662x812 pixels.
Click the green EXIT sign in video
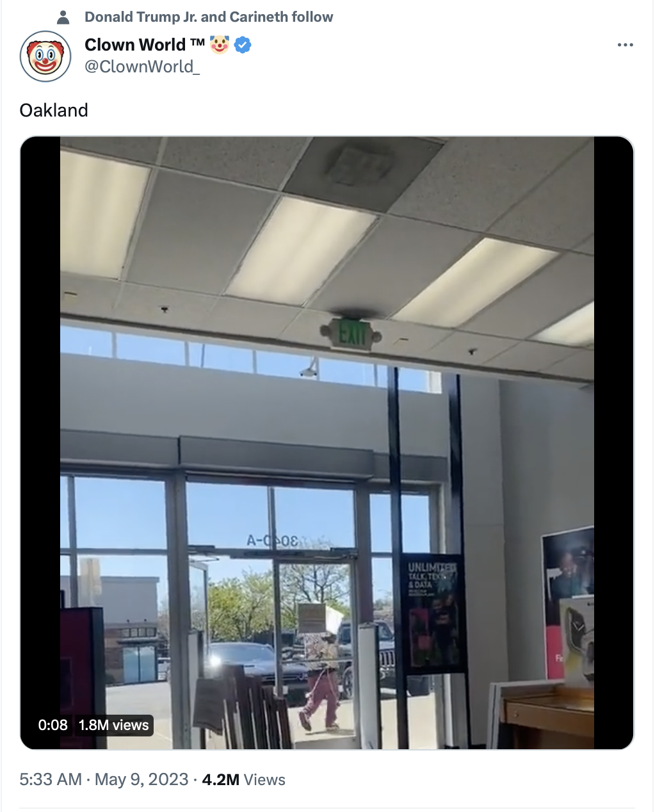(x=351, y=334)
